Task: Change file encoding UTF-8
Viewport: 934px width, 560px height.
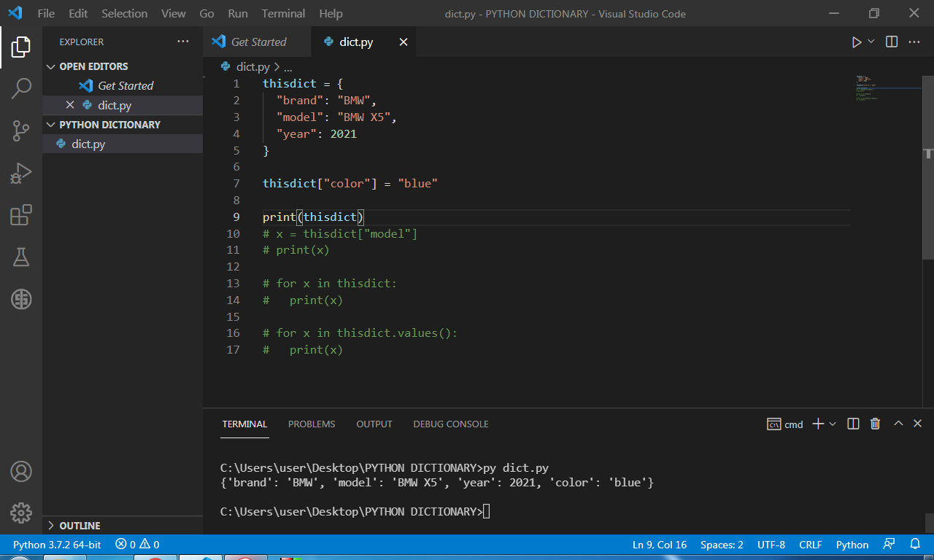Action: coord(771,544)
